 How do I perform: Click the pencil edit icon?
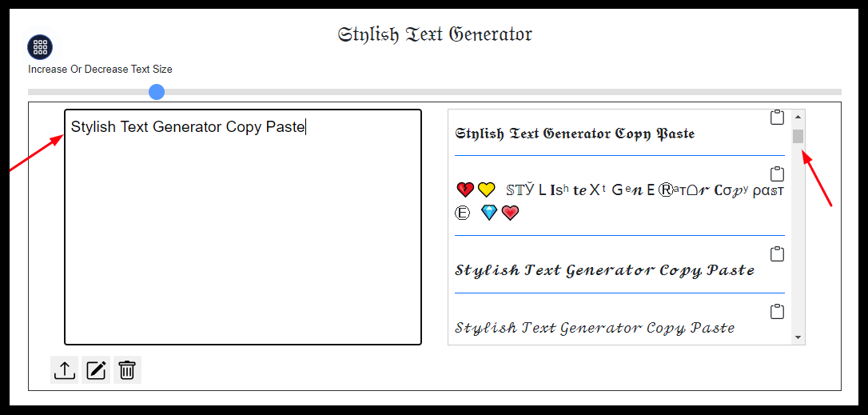[x=96, y=369]
